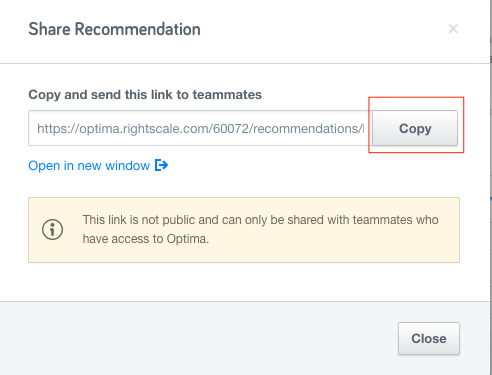This screenshot has height=375, width=492.
Task: Click the 'link is not public' notice text
Action: [x=260, y=220]
